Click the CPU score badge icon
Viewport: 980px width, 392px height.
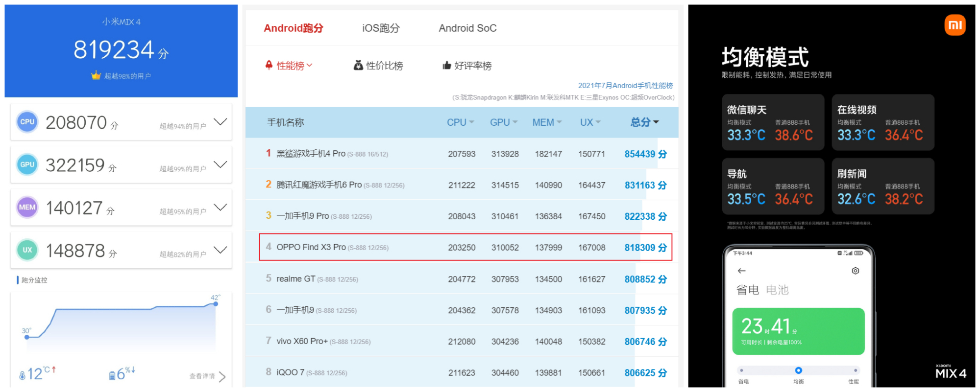27,122
